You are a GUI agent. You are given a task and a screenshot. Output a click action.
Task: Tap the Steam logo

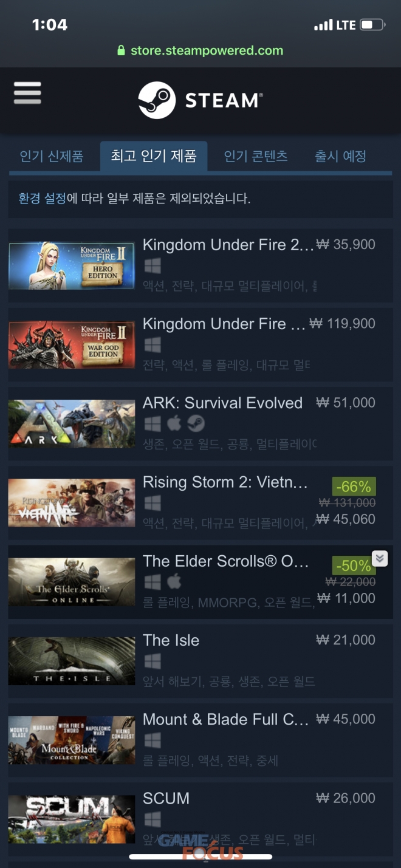coord(200,100)
